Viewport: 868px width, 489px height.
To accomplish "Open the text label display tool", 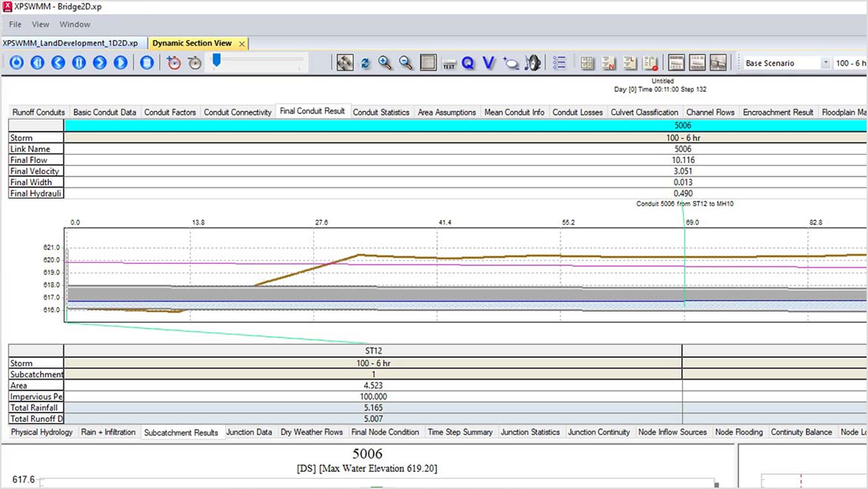I will pos(448,63).
